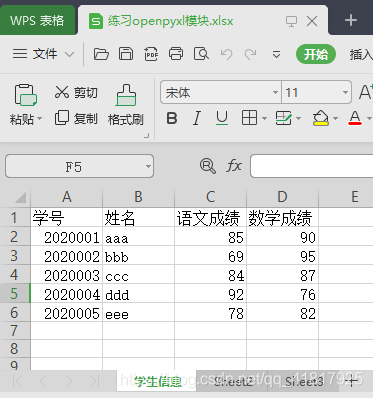The height and width of the screenshot is (398, 373).
Task: Click the Copy button
Action: 76,118
